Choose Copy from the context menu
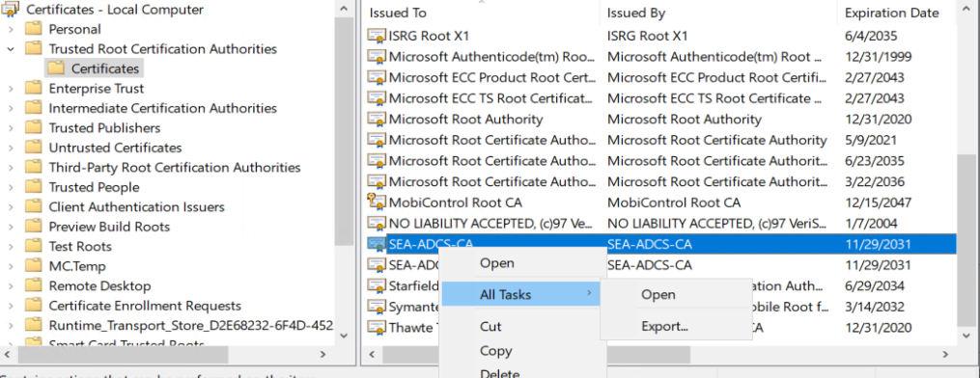This screenshot has height=378, width=980. click(495, 351)
